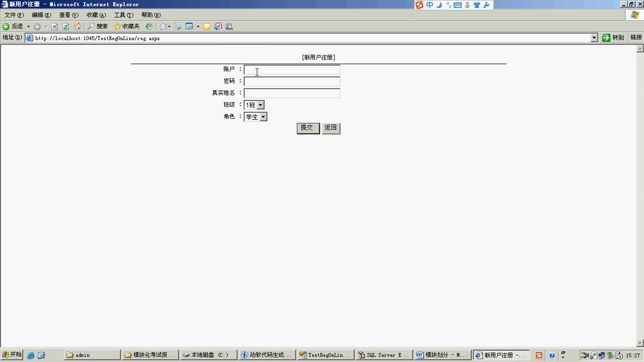Open the 角色 (role) dropdown showing 学生
The width and height of the screenshot is (644, 362).
[256, 117]
